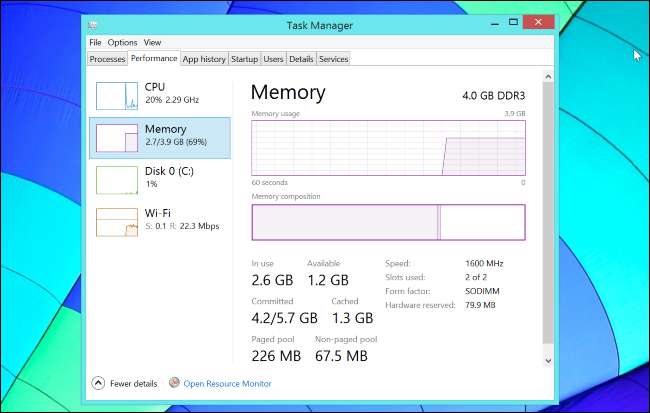Click the Resource Monitor icon

(x=174, y=383)
